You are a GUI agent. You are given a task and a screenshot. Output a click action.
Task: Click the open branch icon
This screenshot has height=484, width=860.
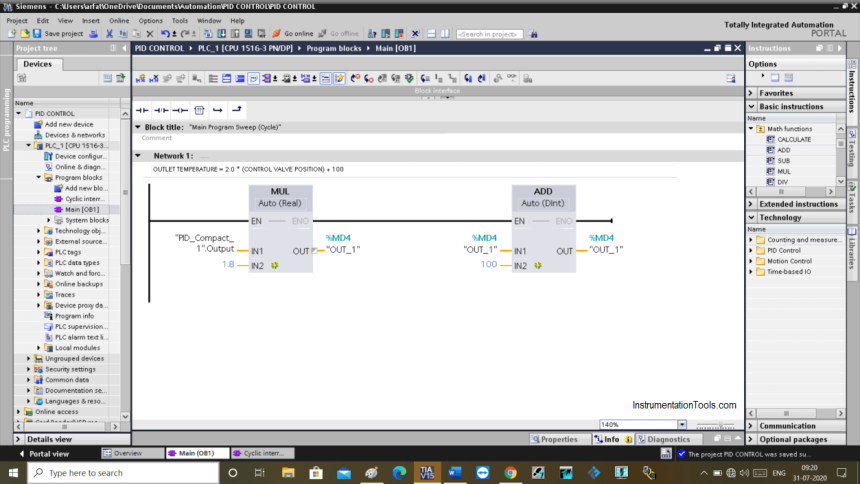click(x=218, y=110)
